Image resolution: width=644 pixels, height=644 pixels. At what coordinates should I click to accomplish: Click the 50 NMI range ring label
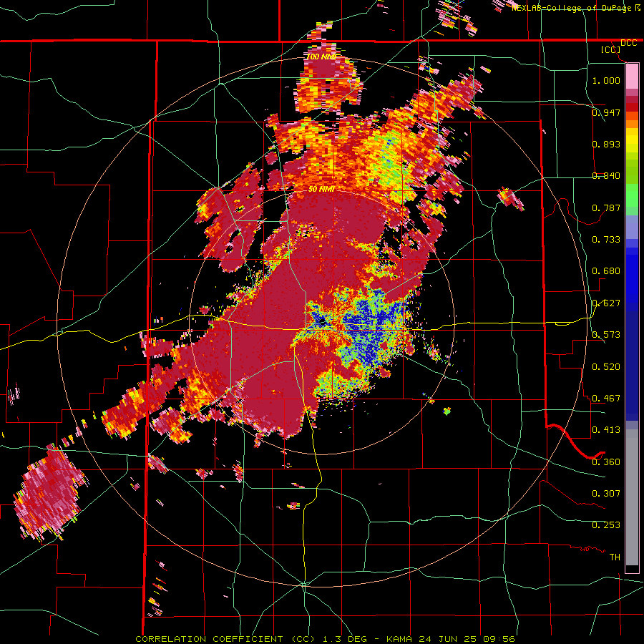point(321,190)
